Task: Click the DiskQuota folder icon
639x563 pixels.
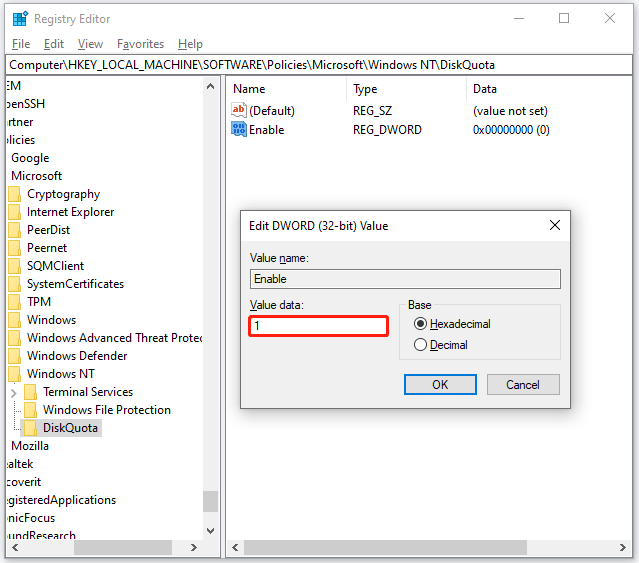Action: (x=31, y=428)
